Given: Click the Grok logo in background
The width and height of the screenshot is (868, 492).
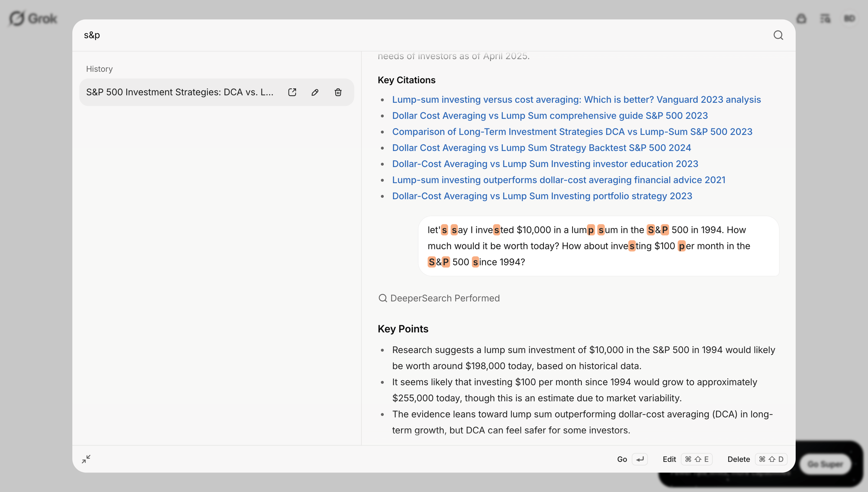Looking at the screenshot, I should (33, 18).
